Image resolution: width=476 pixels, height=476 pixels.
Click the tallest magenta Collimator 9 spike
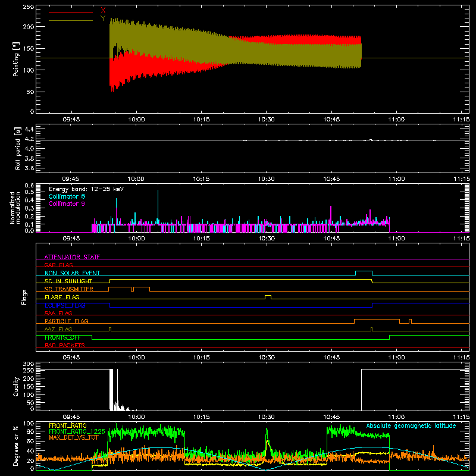coord(331,215)
